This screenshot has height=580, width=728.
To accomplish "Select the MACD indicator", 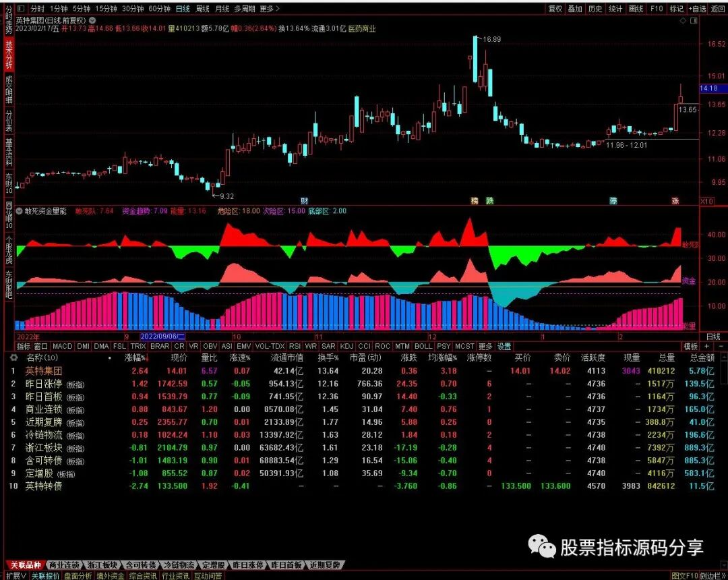I will 62,347.
